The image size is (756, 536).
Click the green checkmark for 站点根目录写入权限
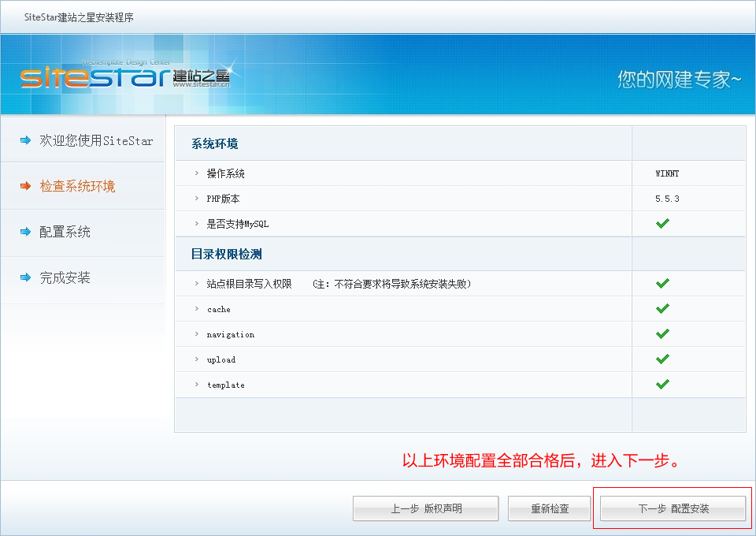pos(662,284)
